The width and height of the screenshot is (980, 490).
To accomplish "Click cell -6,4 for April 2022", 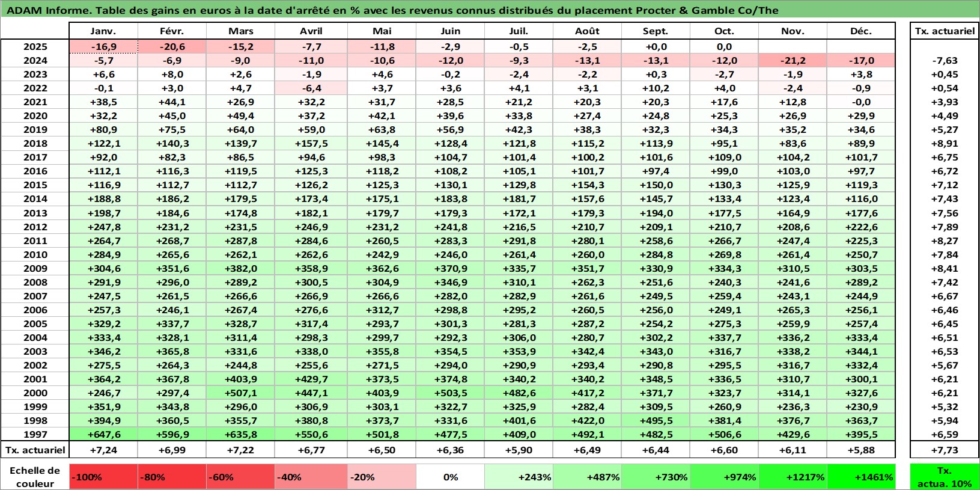I will pos(311,88).
